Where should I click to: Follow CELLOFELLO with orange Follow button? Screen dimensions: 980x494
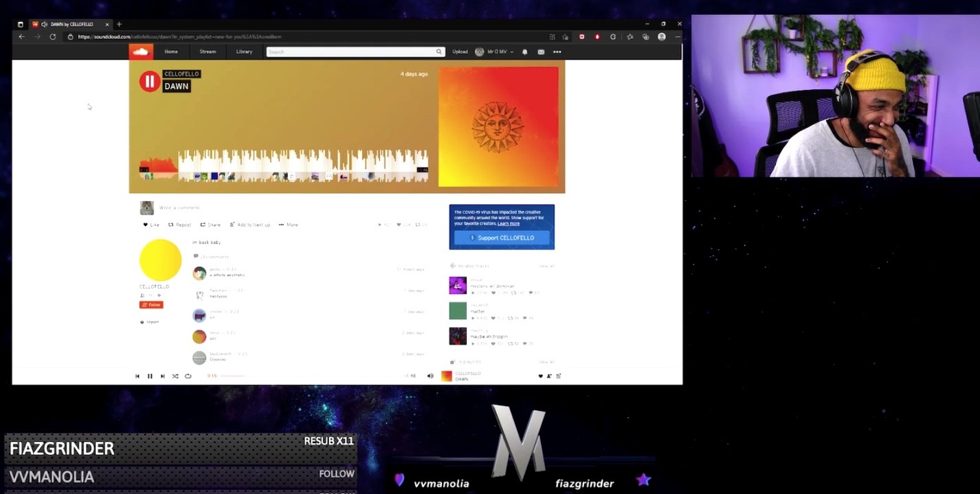coord(151,304)
